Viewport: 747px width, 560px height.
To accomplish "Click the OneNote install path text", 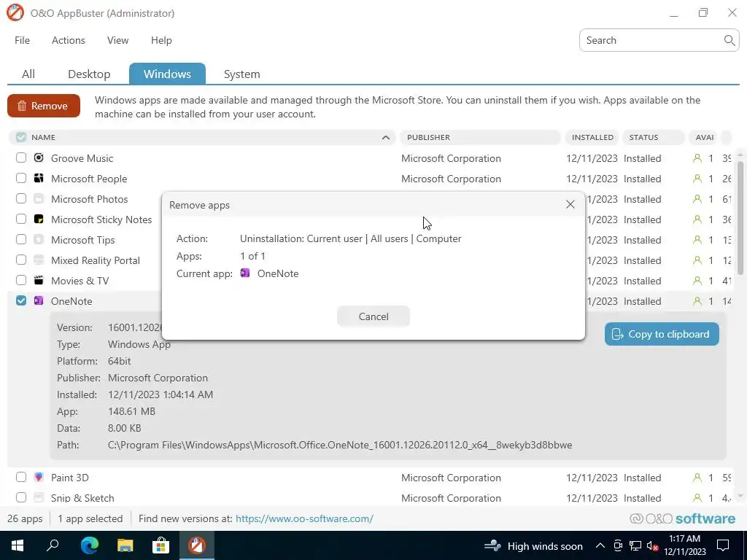I will pos(340,446).
